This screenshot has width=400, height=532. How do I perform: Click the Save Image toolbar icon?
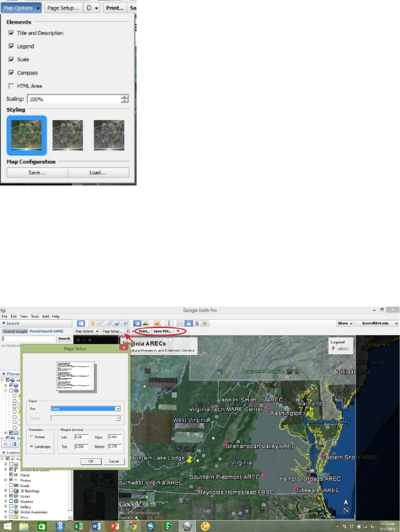pyautogui.click(x=197, y=324)
